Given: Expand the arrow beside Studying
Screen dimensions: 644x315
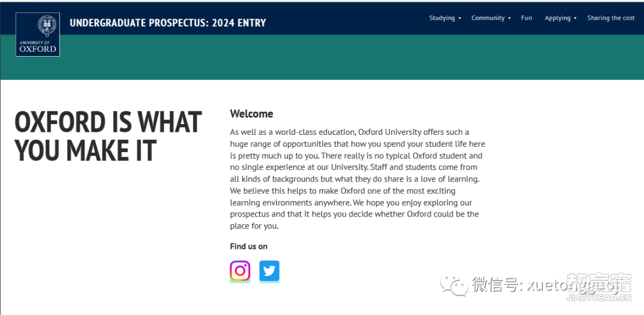Looking at the screenshot, I should [x=460, y=18].
